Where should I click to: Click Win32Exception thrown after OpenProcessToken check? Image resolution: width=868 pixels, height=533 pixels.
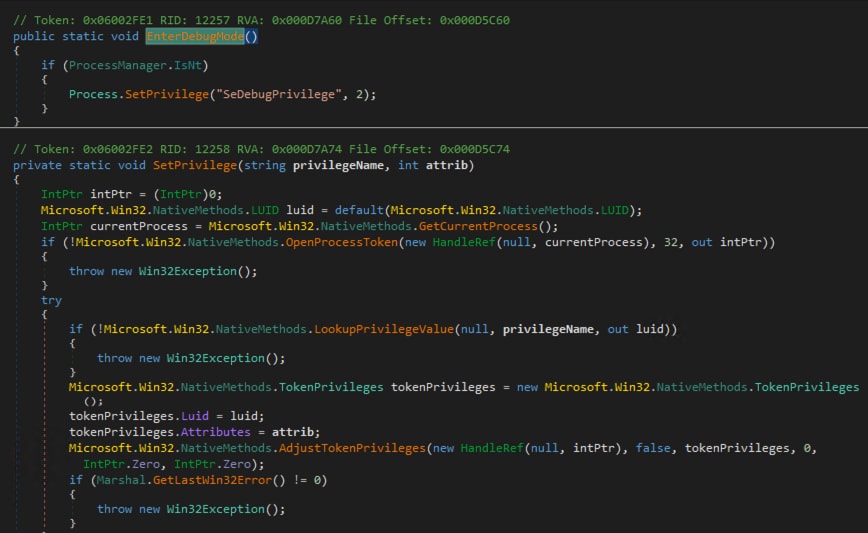[188, 271]
